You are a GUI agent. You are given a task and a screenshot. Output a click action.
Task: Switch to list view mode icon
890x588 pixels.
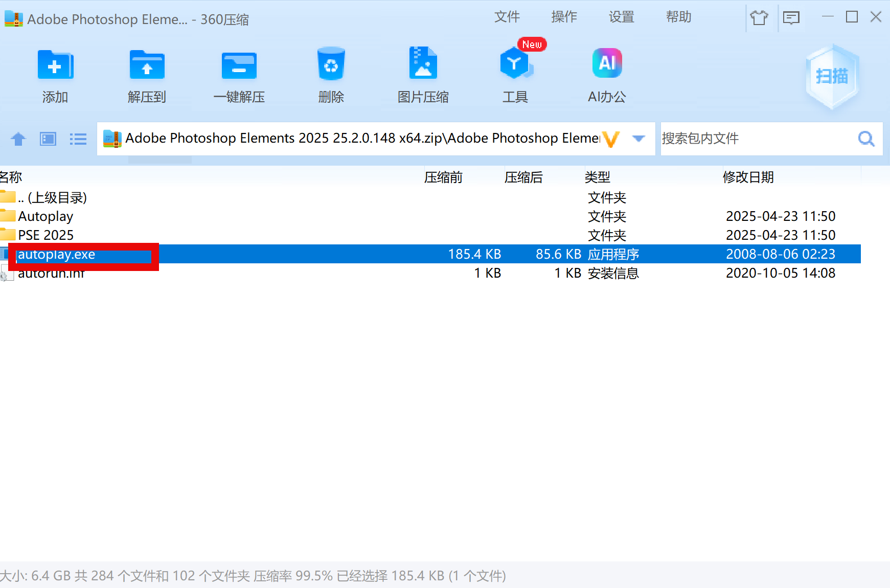[x=78, y=139]
